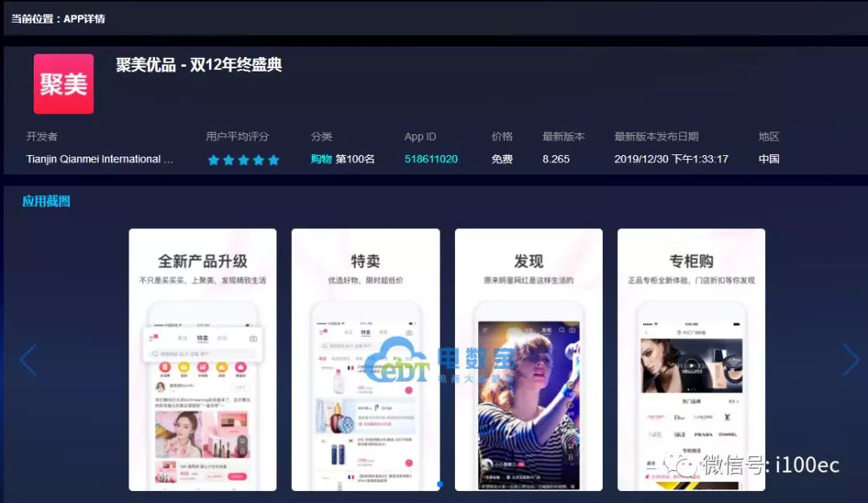Open the 全新产品升级 screenshot
Image resolution: width=868 pixels, height=503 pixels.
pos(203,360)
